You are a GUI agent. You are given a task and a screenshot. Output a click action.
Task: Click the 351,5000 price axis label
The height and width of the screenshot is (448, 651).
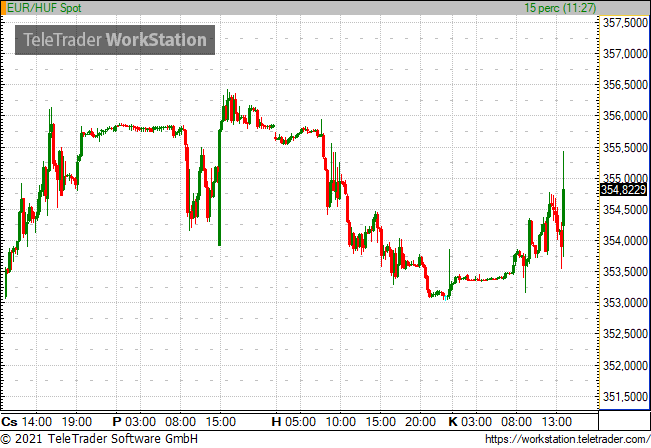625,397
